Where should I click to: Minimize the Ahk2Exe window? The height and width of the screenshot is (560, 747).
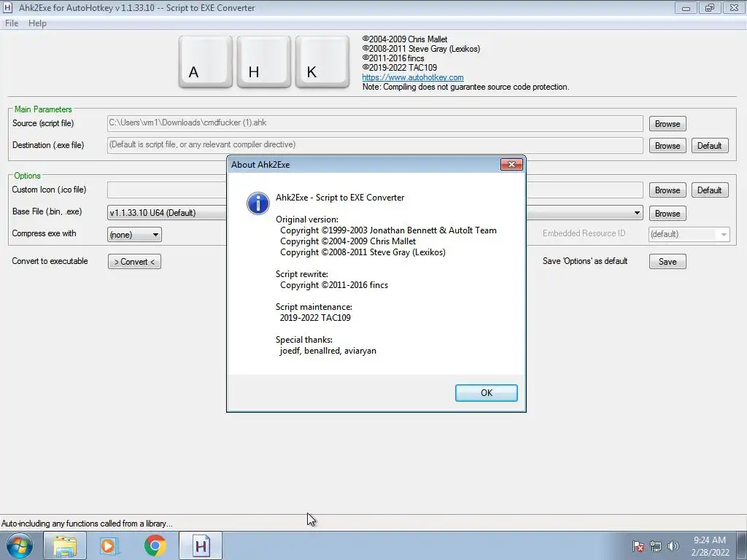[x=686, y=8]
